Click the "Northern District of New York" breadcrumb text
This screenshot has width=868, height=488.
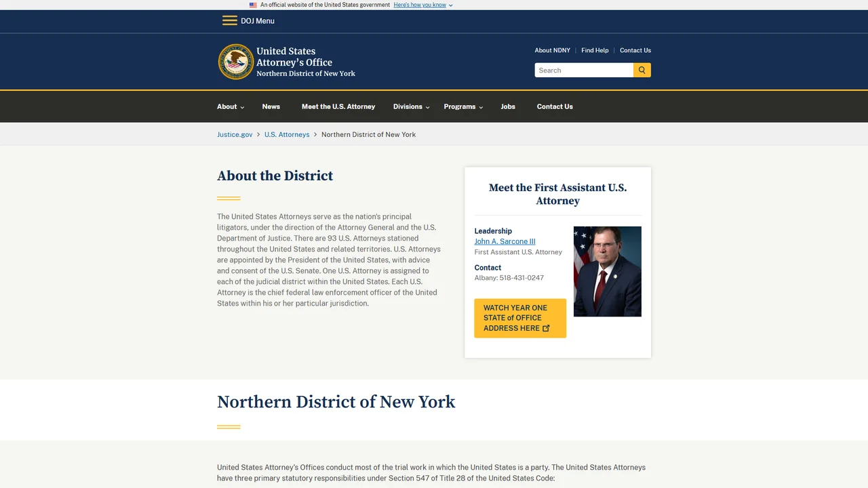[x=369, y=134]
